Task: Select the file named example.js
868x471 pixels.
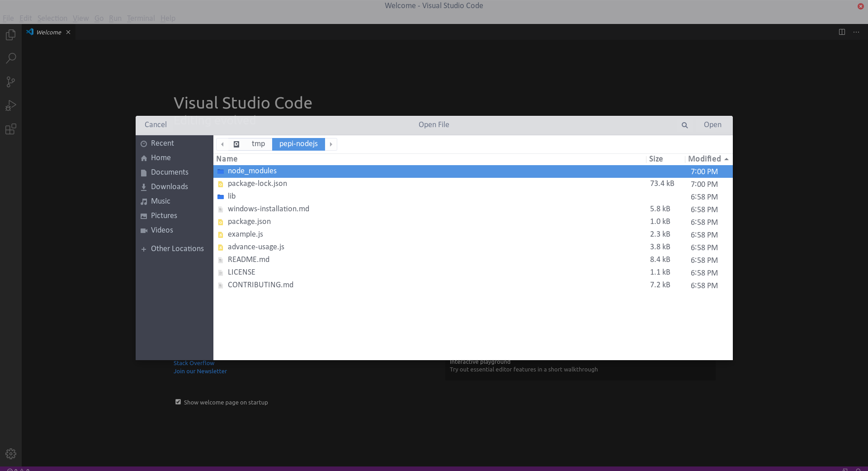Action: (x=473, y=235)
